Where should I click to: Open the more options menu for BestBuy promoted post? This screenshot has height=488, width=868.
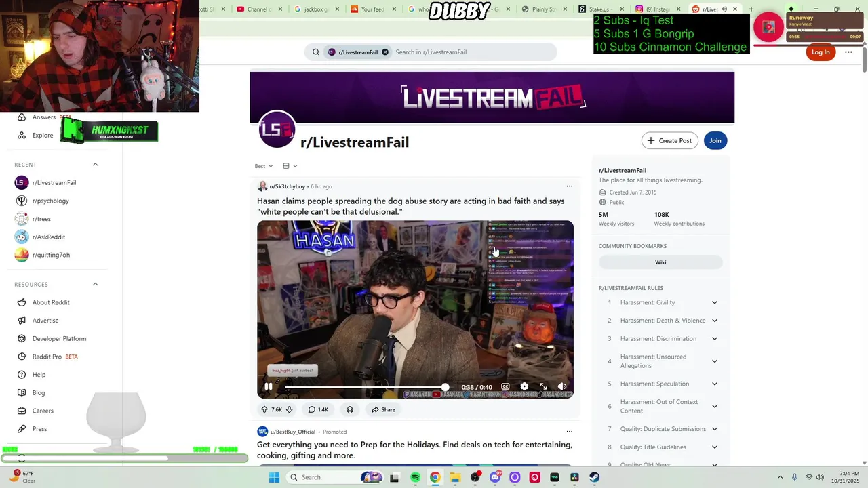(x=570, y=432)
